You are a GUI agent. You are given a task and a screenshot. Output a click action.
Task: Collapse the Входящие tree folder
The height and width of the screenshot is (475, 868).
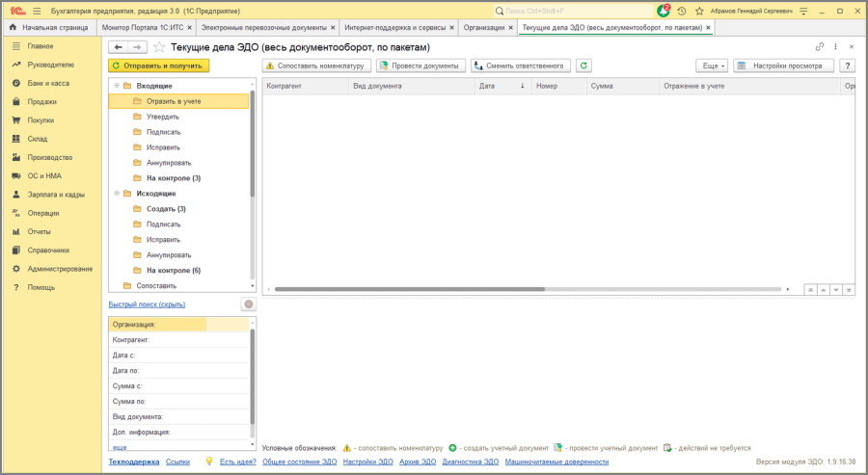coord(117,86)
